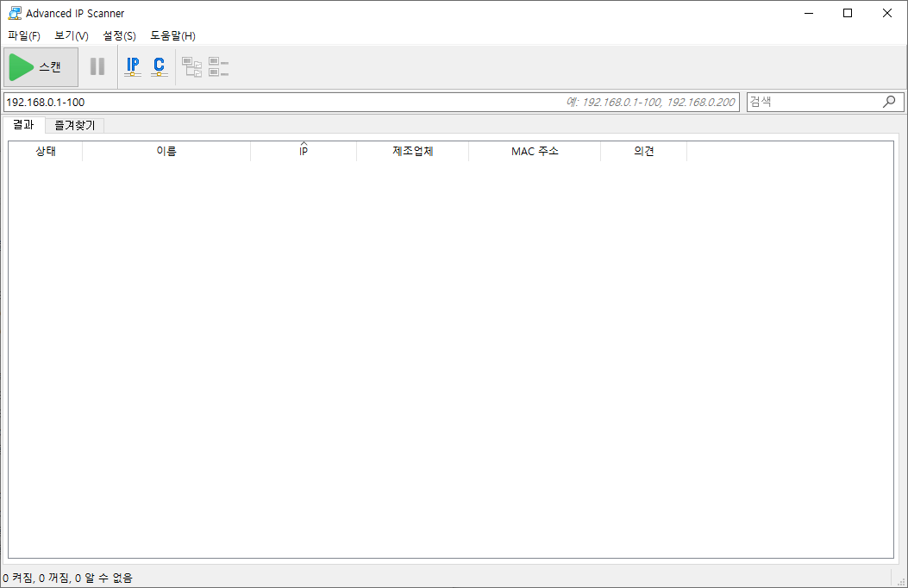Viewport: 908px width, 588px height.
Task: Open the 도움말(H) menu
Action: (172, 36)
